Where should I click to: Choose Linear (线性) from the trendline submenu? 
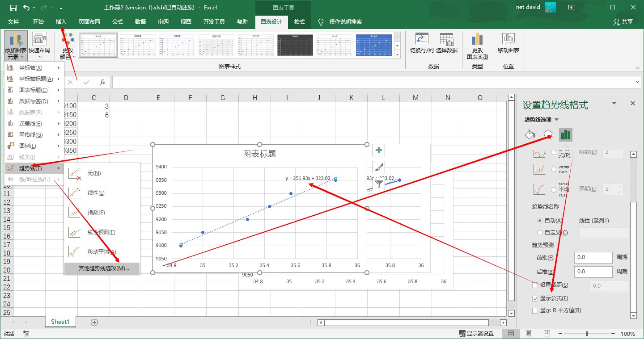(96, 193)
